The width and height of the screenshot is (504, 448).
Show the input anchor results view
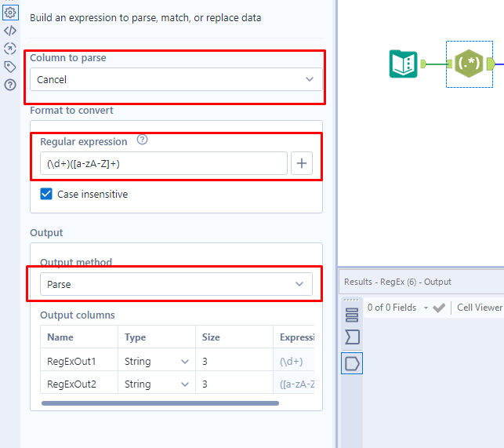click(352, 337)
